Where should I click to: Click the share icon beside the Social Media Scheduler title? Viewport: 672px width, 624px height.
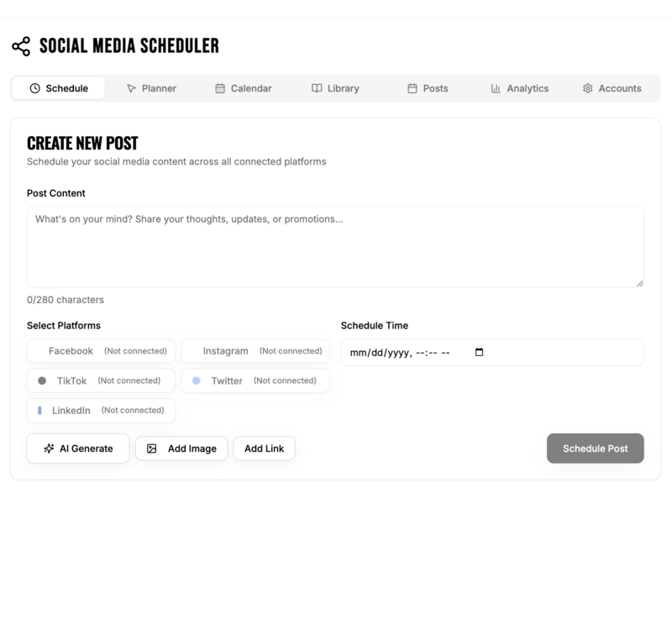tap(21, 46)
